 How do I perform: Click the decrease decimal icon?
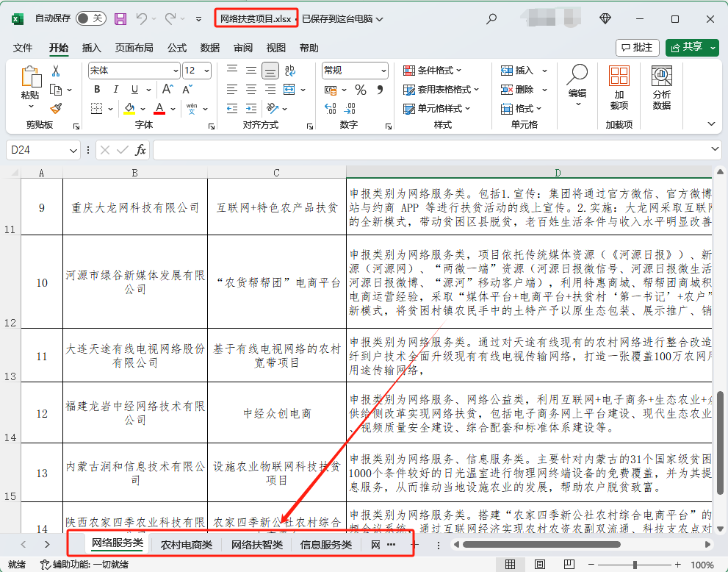(350, 108)
